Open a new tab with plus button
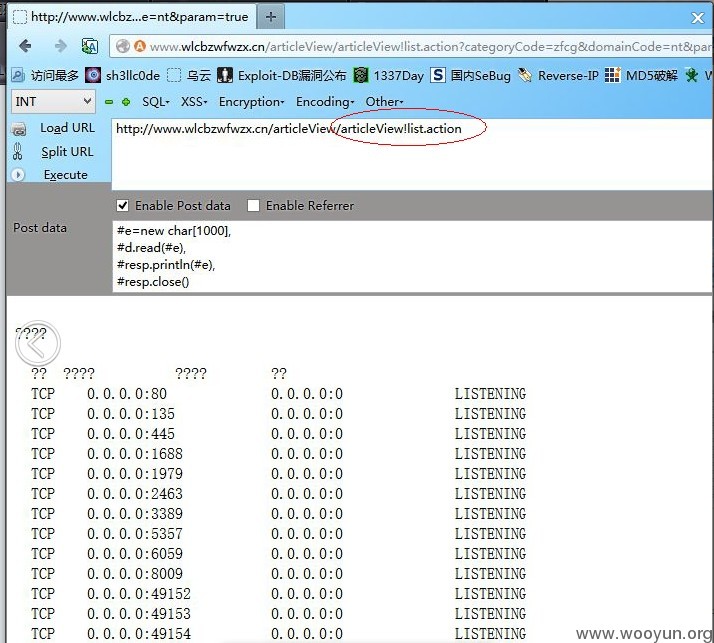The width and height of the screenshot is (714, 643). [271, 17]
